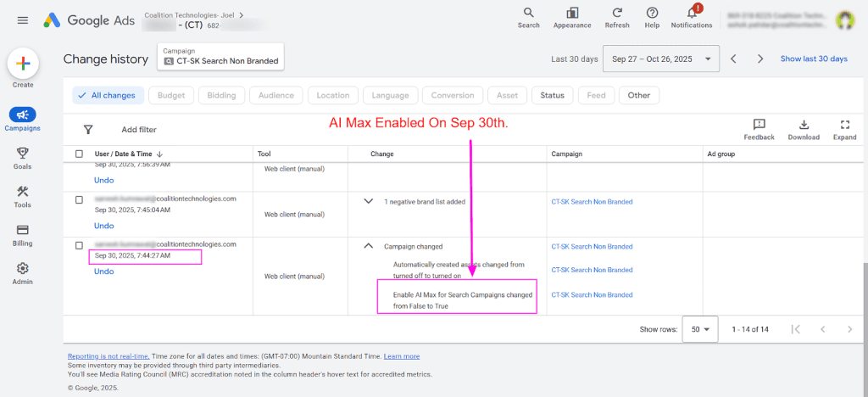Select '1 - 14 of 14' pagination text

750,329
